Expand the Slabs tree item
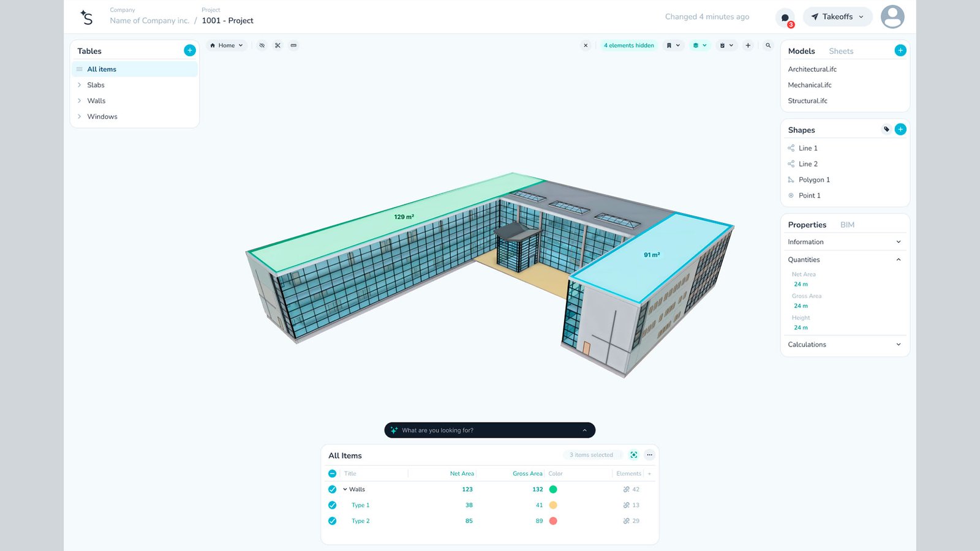 point(80,85)
